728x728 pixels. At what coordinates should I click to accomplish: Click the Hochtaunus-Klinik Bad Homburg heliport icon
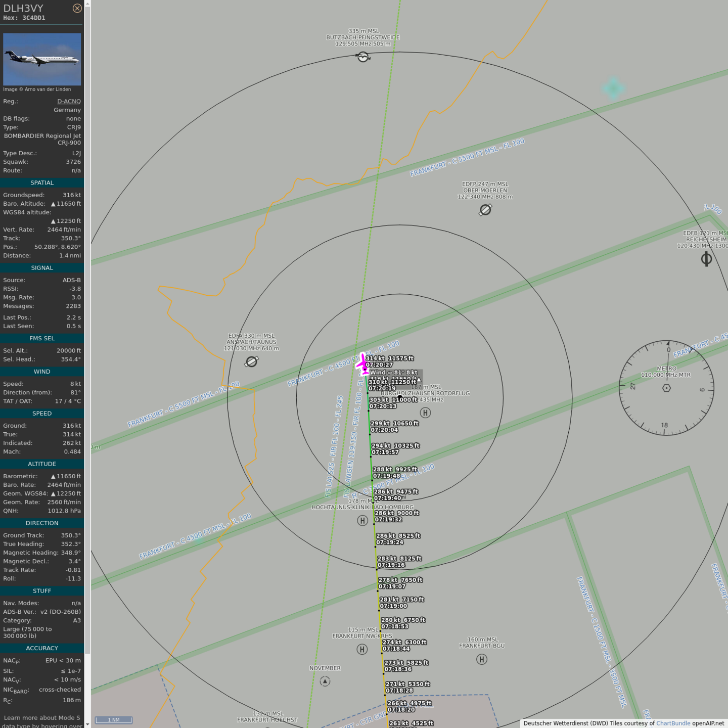pos(362,520)
